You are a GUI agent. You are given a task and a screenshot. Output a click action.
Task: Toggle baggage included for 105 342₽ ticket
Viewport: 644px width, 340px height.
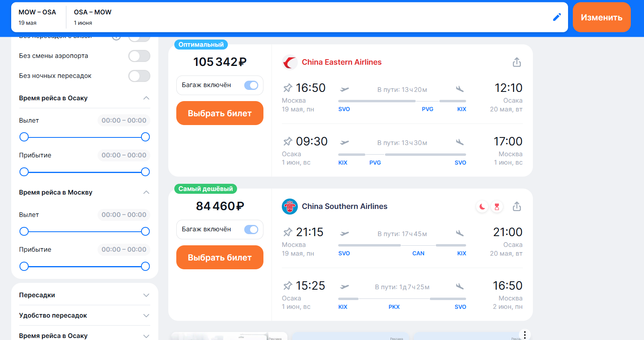[251, 85]
